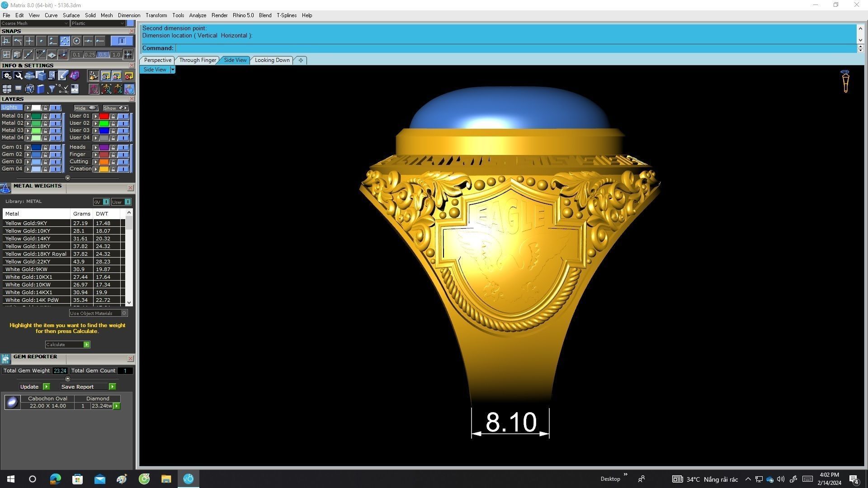Switch to the Looking Down tab
This screenshot has height=488, width=868.
pyautogui.click(x=272, y=60)
